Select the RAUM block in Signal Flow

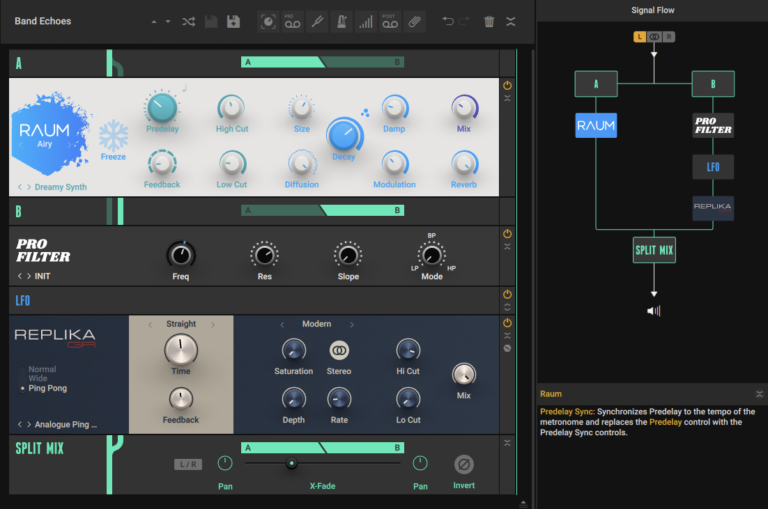596,125
